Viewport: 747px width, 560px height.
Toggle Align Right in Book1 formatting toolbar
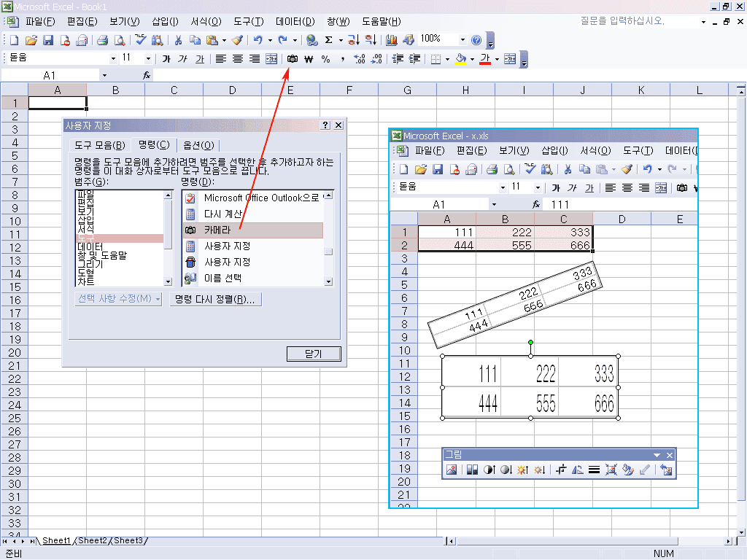point(255,59)
